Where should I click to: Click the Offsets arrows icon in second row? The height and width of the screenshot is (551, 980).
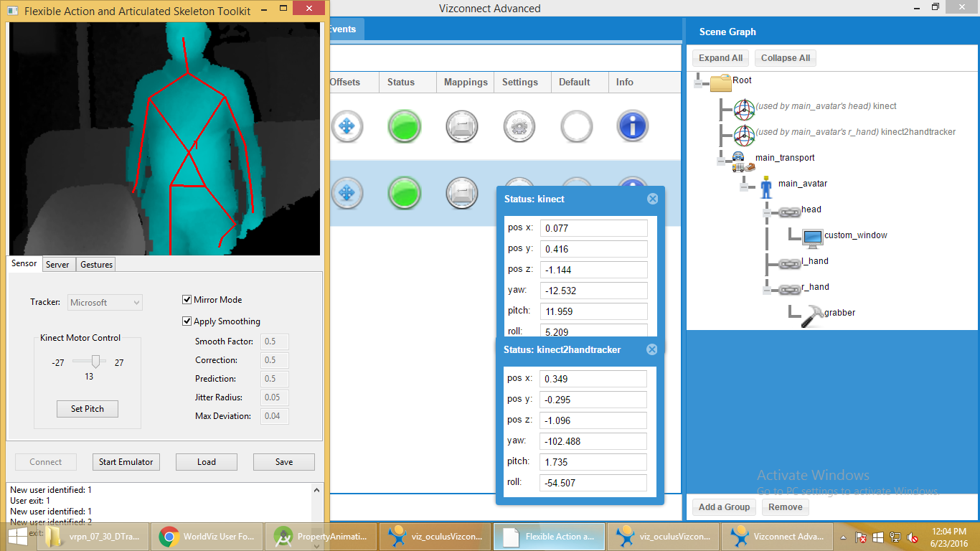(347, 193)
